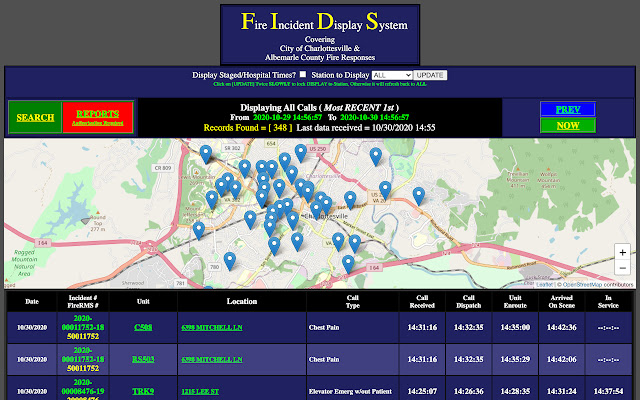Open the REPORTS section
The width and height of the screenshot is (640, 400).
tap(97, 118)
